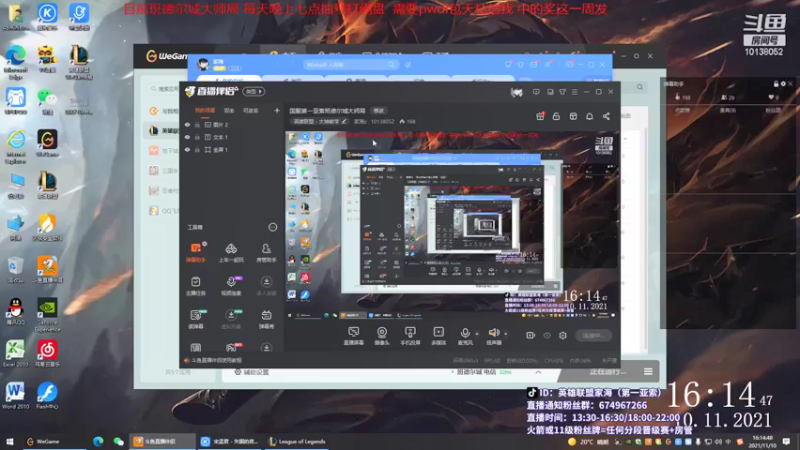Switch to WeGame in the taskbar
Screen dimensions: 800x450
43,441
